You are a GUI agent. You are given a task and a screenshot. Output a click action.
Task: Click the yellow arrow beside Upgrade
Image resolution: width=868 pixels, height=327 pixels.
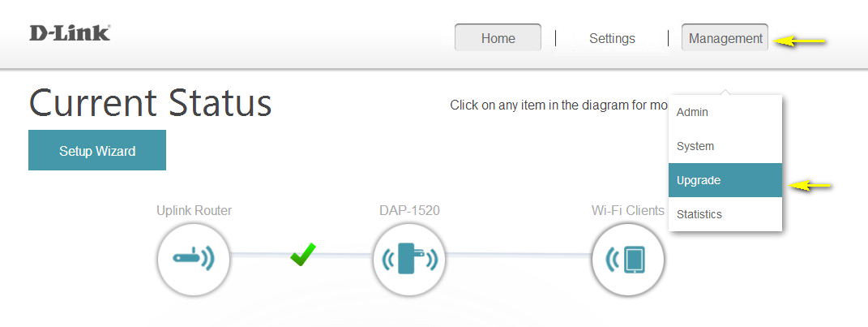(x=812, y=186)
